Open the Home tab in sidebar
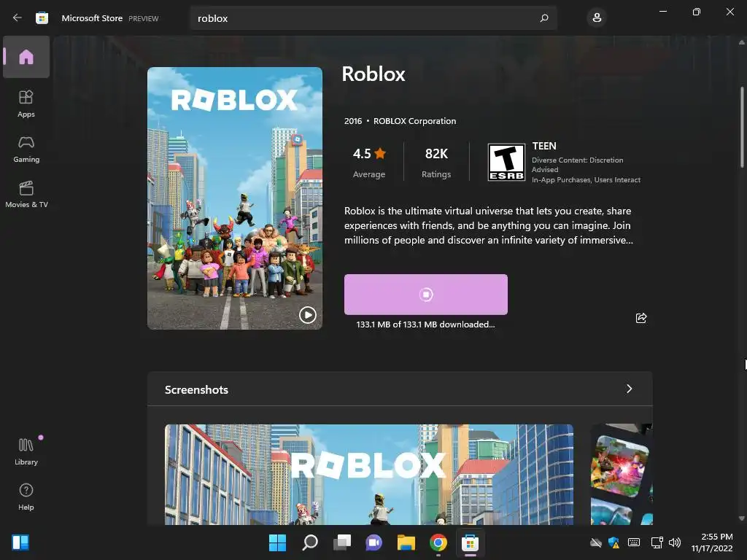Viewport: 747px width, 560px height. coord(26,57)
